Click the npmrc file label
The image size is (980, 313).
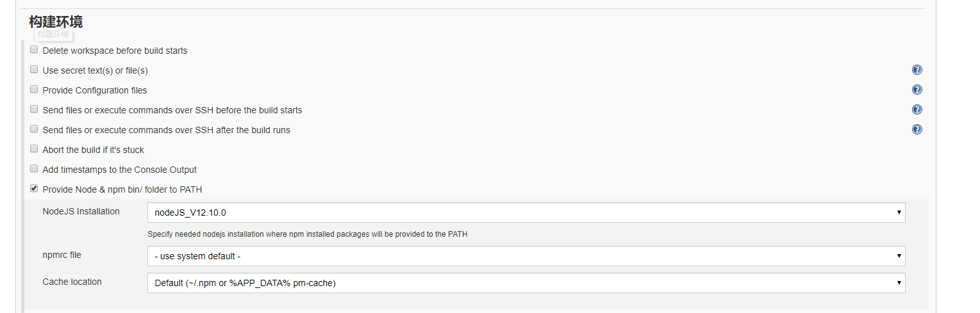point(62,255)
